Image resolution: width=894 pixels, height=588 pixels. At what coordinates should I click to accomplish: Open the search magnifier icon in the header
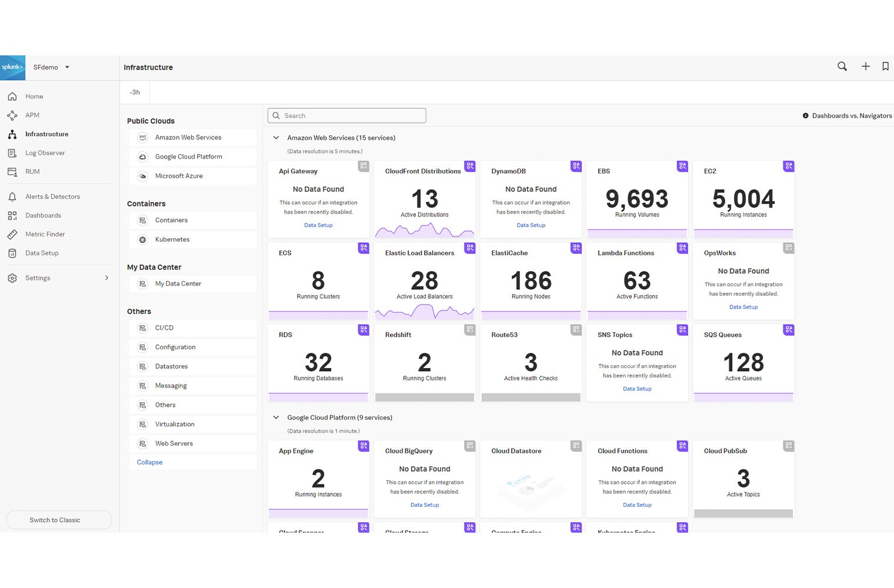[842, 66]
